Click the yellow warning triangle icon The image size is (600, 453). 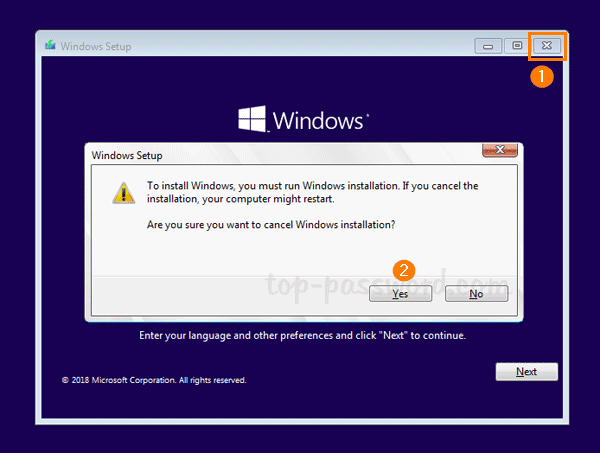pos(122,194)
